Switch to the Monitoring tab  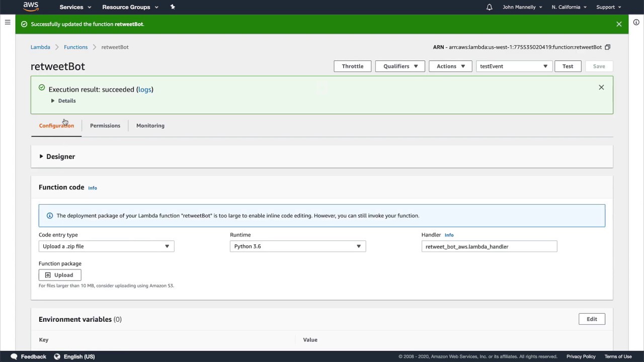tap(150, 126)
